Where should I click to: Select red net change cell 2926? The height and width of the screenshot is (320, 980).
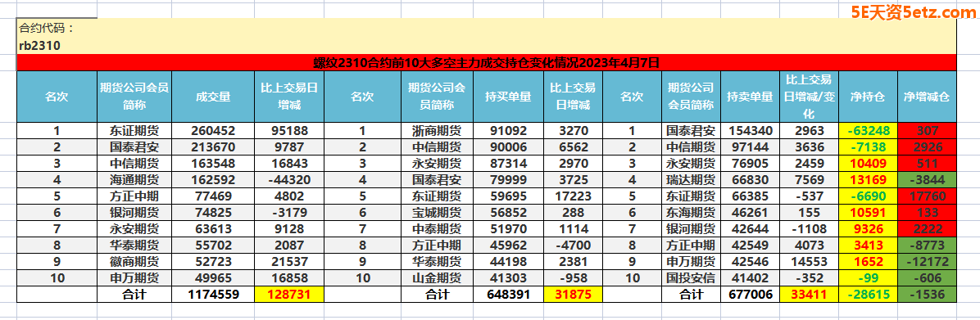point(926,147)
